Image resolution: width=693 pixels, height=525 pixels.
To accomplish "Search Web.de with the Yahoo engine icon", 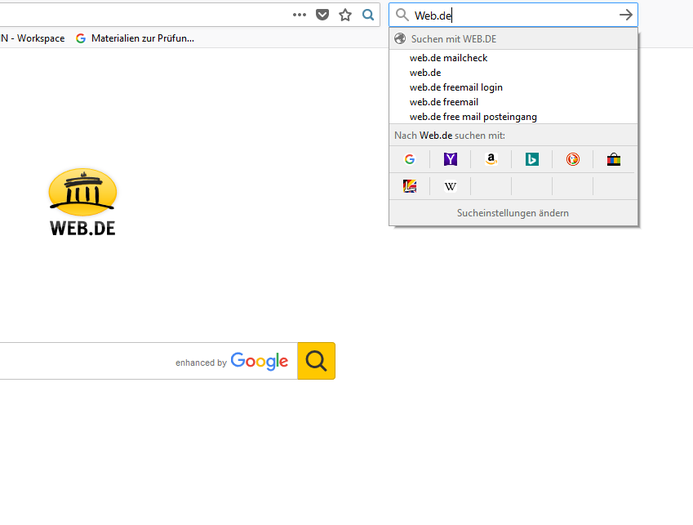I will pos(450,159).
